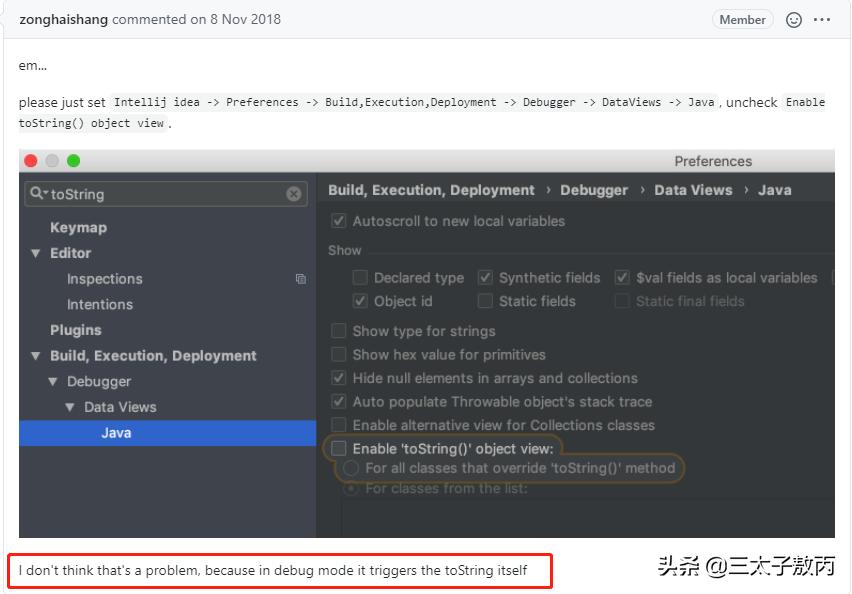Collapse the Debugger tree node

click(x=53, y=382)
